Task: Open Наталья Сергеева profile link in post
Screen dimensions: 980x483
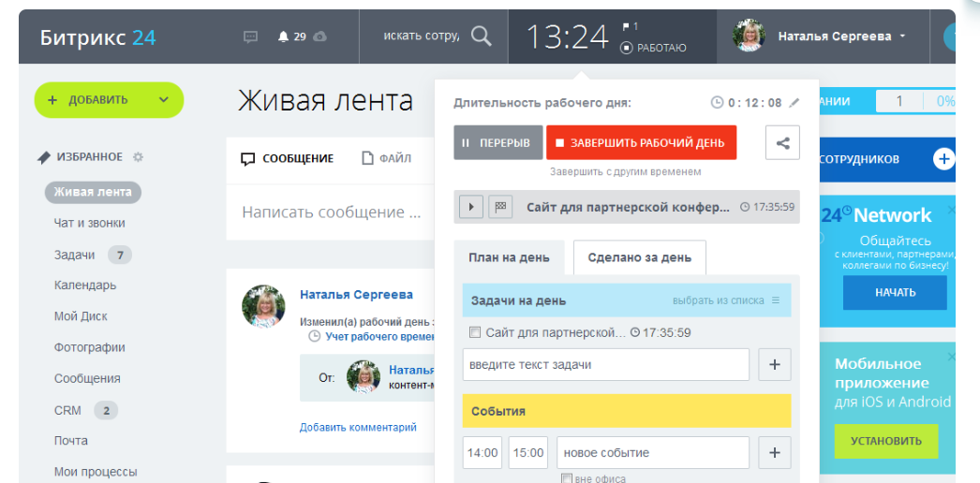Action: [356, 294]
